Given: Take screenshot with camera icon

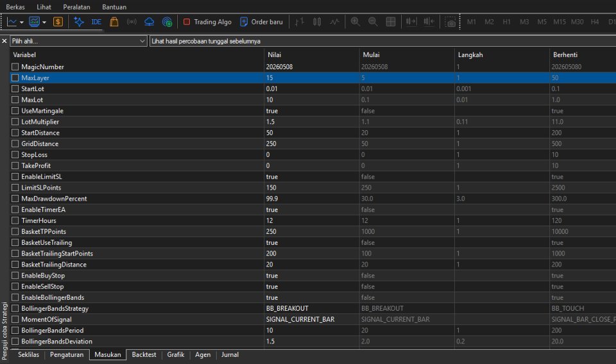Looking at the screenshot, I should tap(451, 22).
